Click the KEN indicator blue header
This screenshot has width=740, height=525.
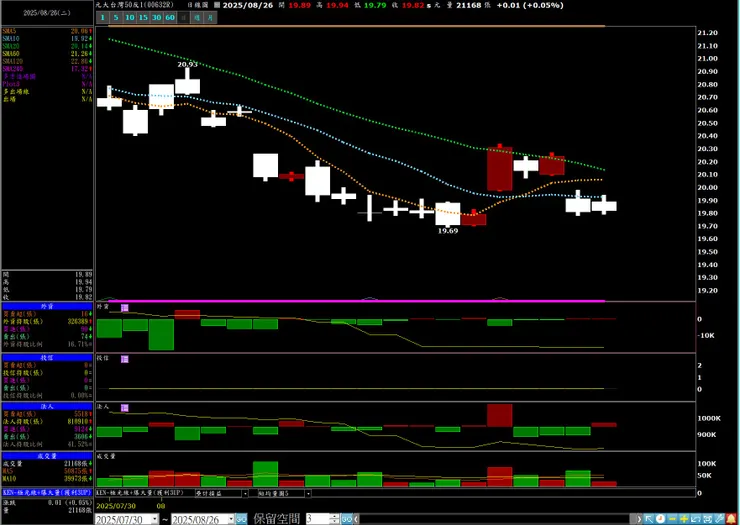(x=47, y=492)
